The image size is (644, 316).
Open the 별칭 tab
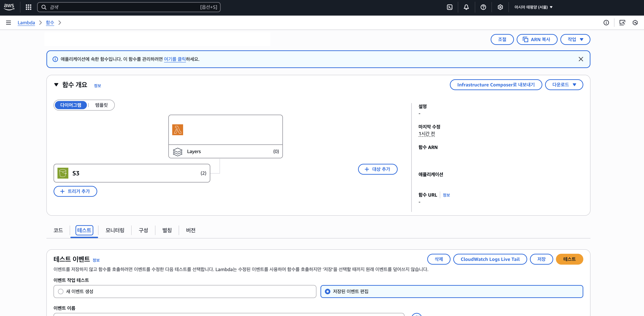[167, 230]
